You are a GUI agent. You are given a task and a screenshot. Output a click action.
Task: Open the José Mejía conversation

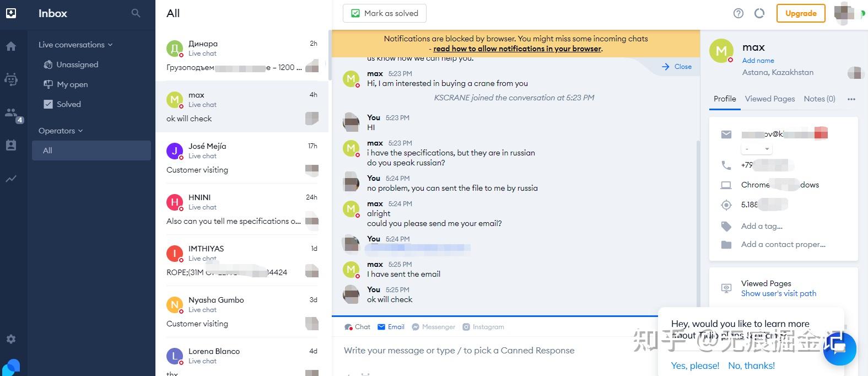[x=242, y=158]
